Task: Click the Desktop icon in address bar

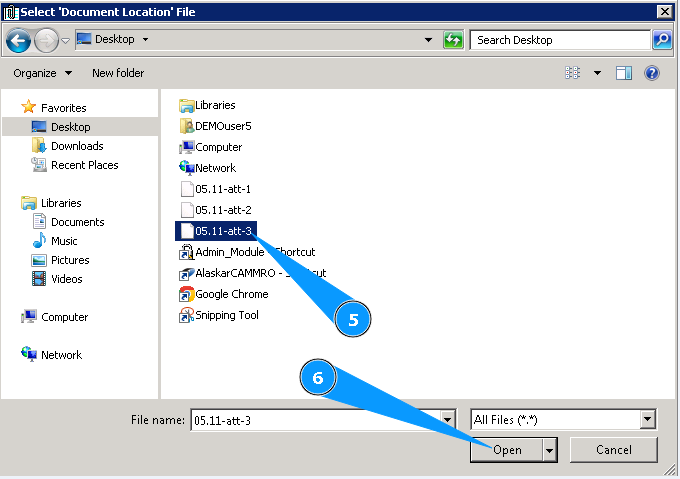Action: tap(84, 39)
